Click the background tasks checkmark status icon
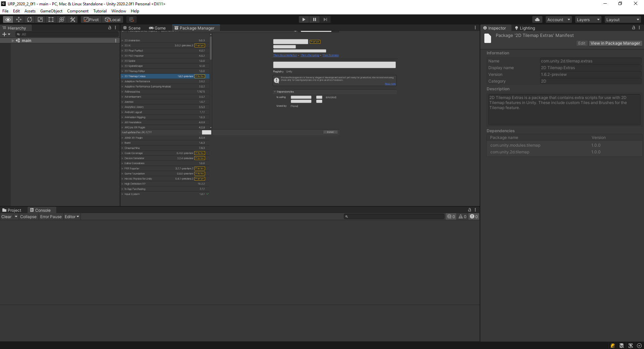The width and height of the screenshot is (644, 349). click(x=639, y=346)
